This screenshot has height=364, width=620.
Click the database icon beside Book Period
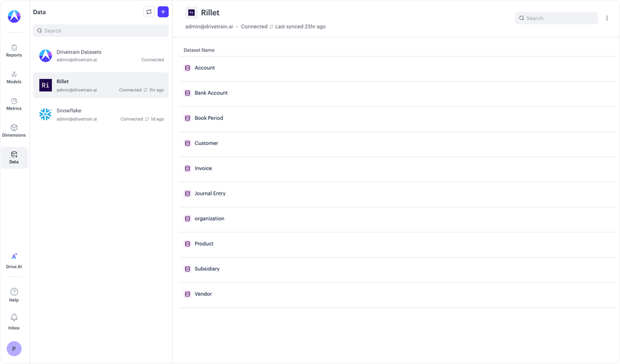click(188, 118)
